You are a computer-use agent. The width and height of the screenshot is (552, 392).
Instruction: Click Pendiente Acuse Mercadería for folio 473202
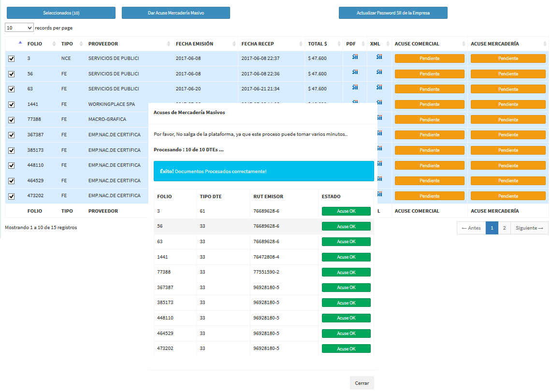pos(508,196)
